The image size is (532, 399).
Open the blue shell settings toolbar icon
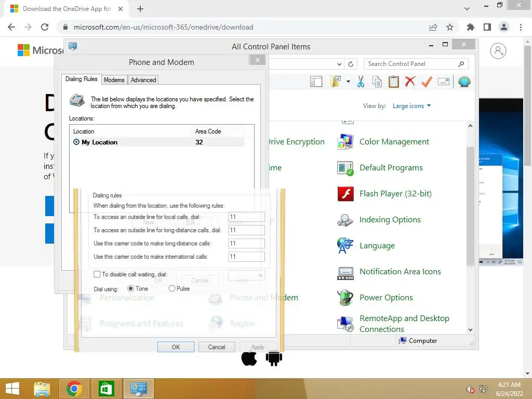(x=464, y=82)
